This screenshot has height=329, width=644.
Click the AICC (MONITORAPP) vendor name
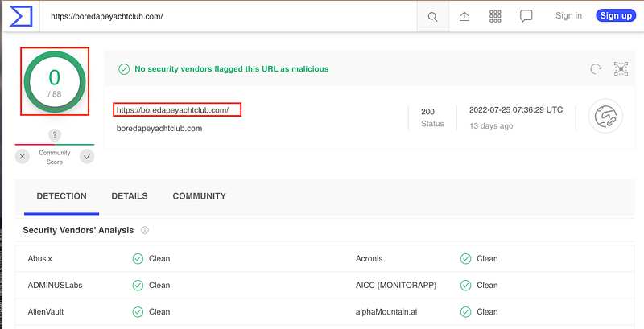(x=396, y=286)
